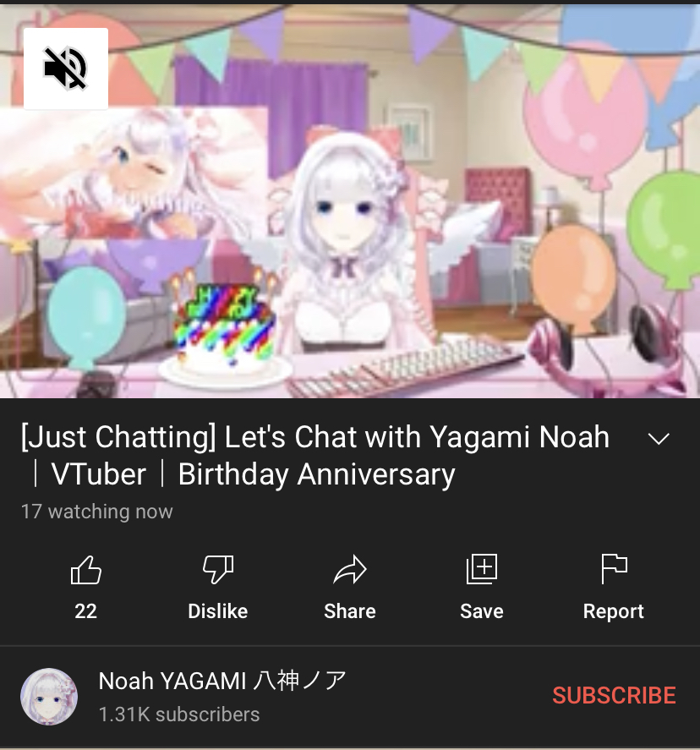This screenshot has width=700, height=750.
Task: Open Noah YAGAMI channel avatar
Action: pyautogui.click(x=49, y=697)
